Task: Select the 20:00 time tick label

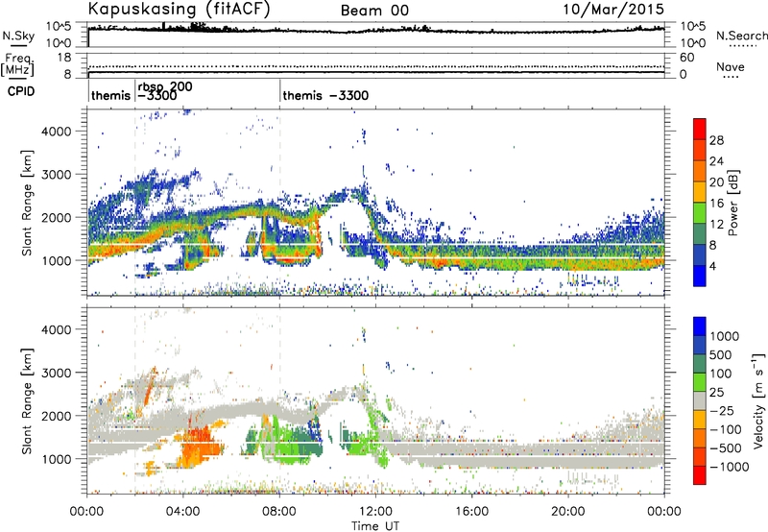Action: coord(567,512)
